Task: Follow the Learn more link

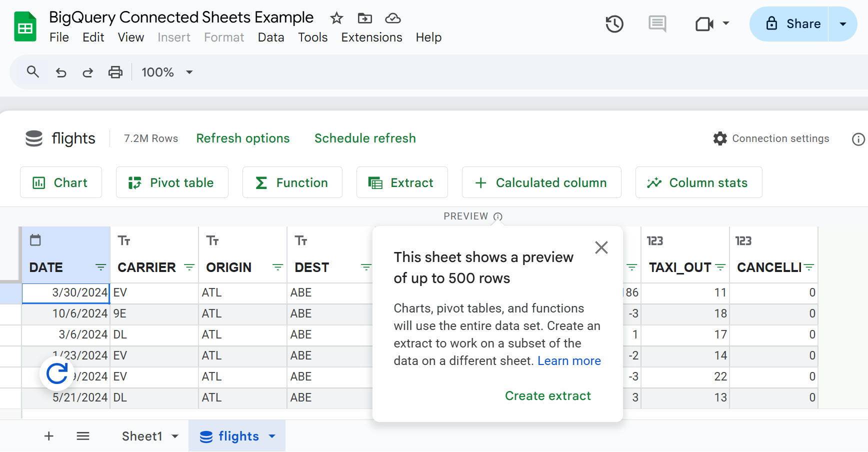Action: pos(569,361)
